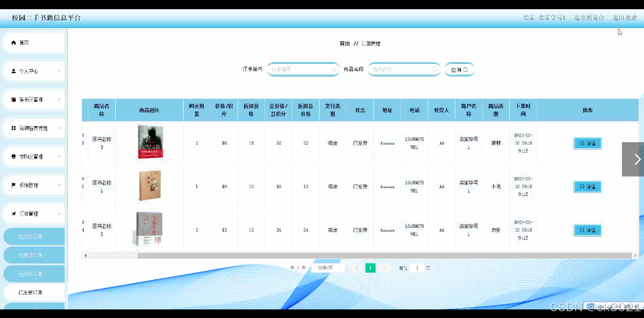Expand the 求购区管理 chevron

click(x=59, y=156)
